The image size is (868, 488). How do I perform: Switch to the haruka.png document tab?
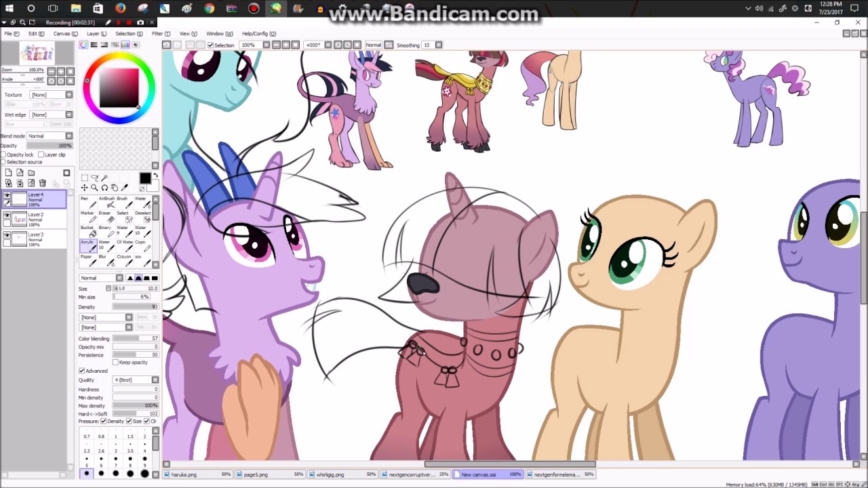197,474
